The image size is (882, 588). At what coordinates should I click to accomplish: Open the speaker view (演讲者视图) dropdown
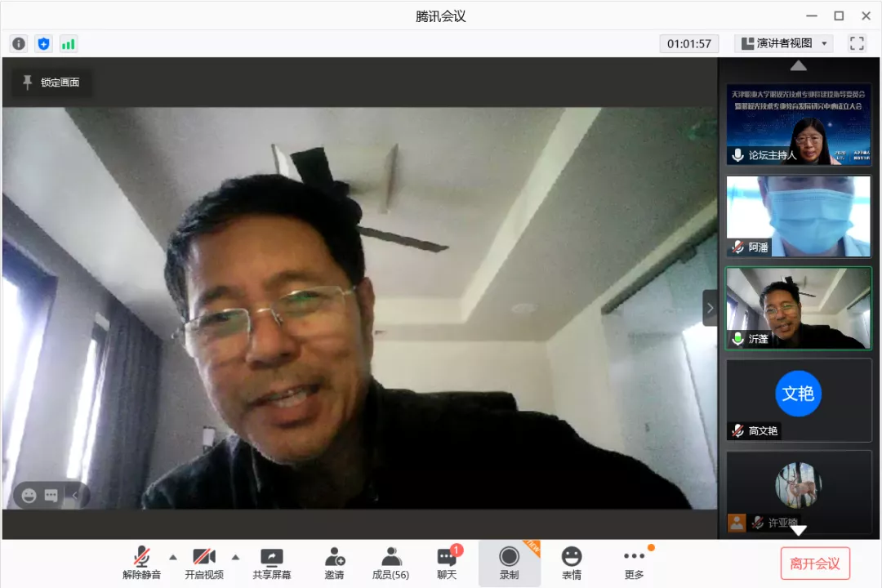[783, 44]
